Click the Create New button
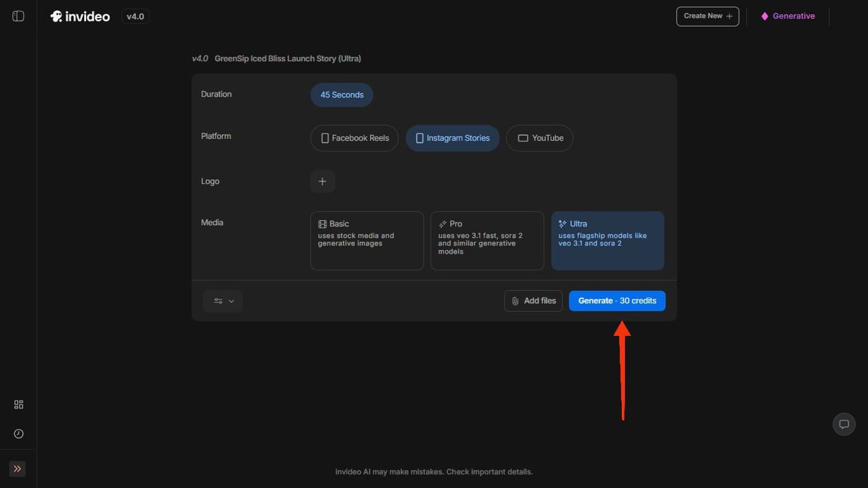This screenshot has height=488, width=868. click(707, 16)
